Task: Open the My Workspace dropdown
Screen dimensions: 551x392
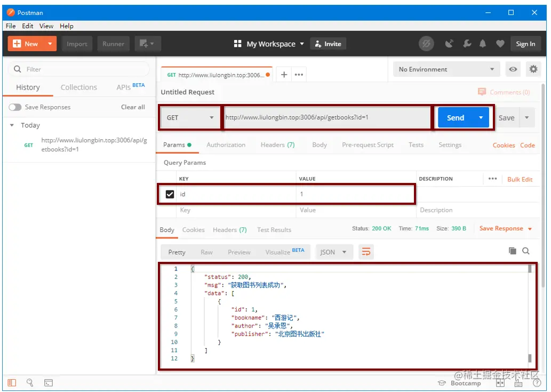Action: [275, 44]
